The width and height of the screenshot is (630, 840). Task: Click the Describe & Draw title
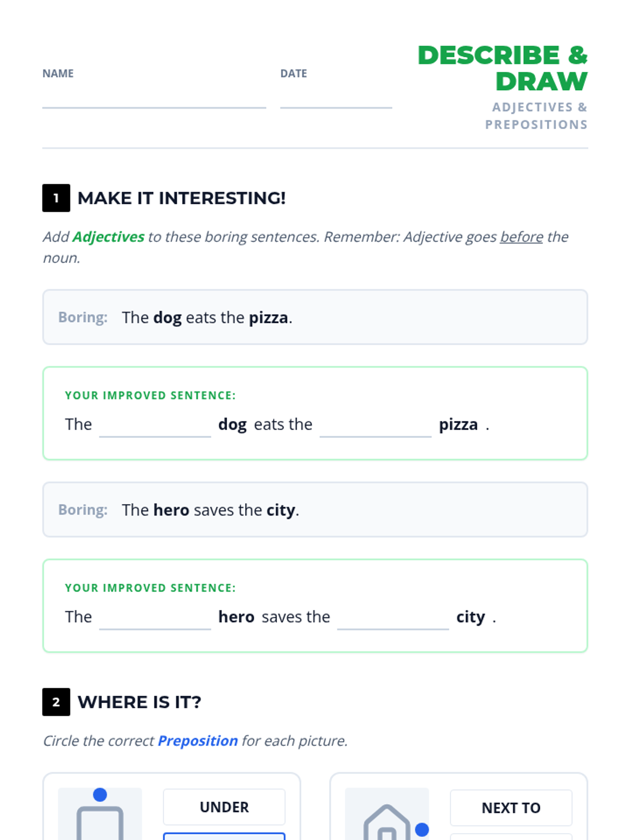(502, 68)
